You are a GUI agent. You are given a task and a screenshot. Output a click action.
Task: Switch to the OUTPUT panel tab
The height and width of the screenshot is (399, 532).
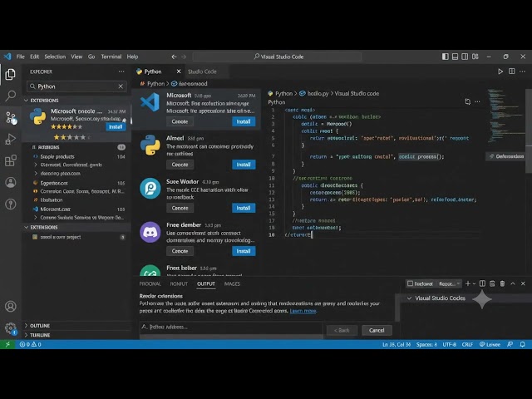point(206,283)
